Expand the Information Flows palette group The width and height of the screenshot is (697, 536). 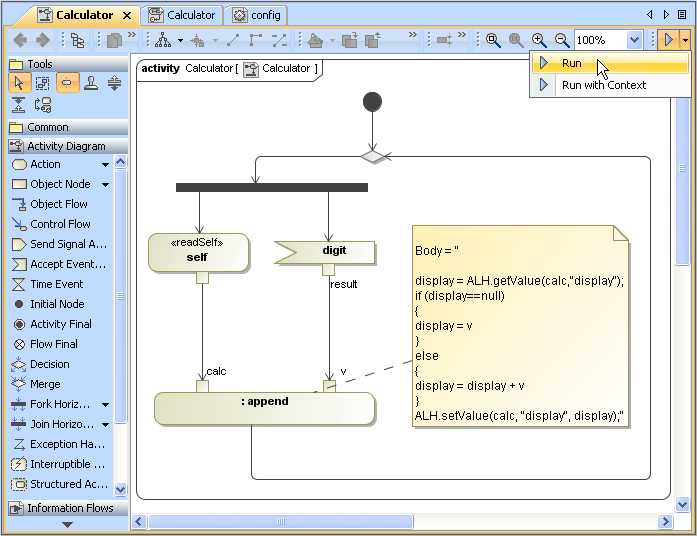[66, 508]
